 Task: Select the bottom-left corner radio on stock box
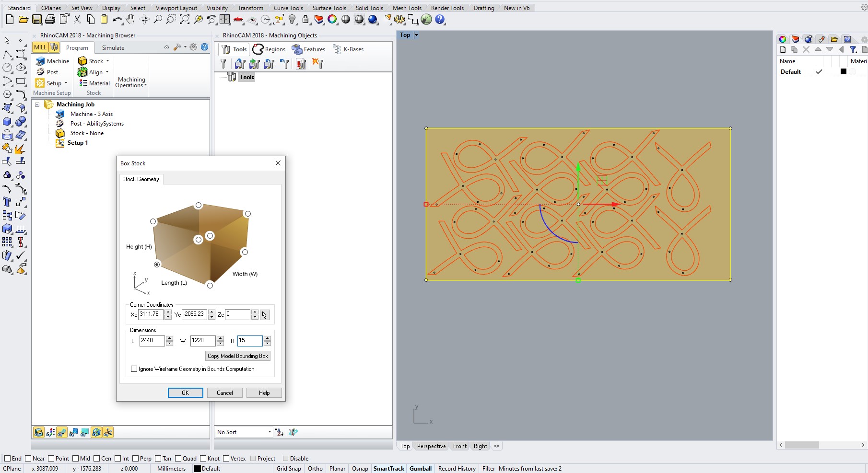coord(157,265)
